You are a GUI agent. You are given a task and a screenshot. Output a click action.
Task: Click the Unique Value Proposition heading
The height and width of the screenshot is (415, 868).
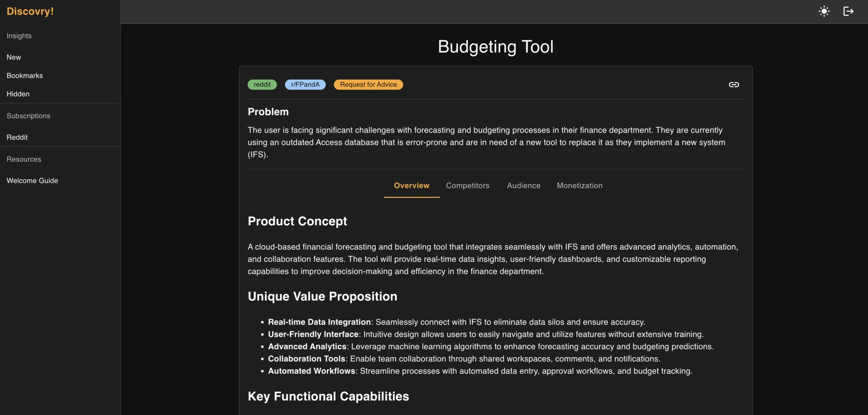pos(322,296)
